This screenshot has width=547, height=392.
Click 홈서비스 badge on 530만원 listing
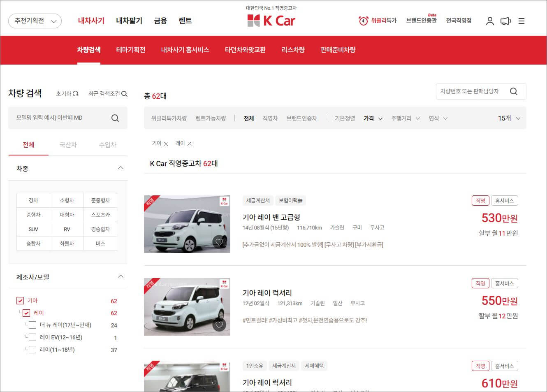(505, 201)
